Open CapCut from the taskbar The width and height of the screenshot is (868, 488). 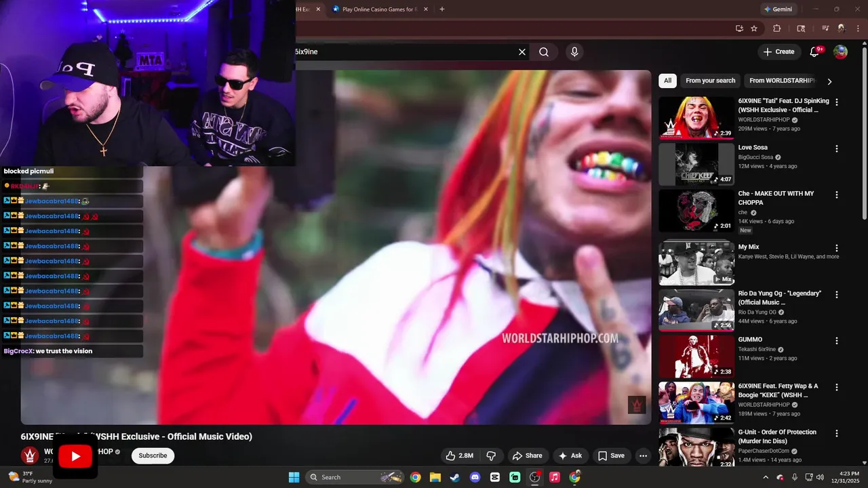(495, 477)
